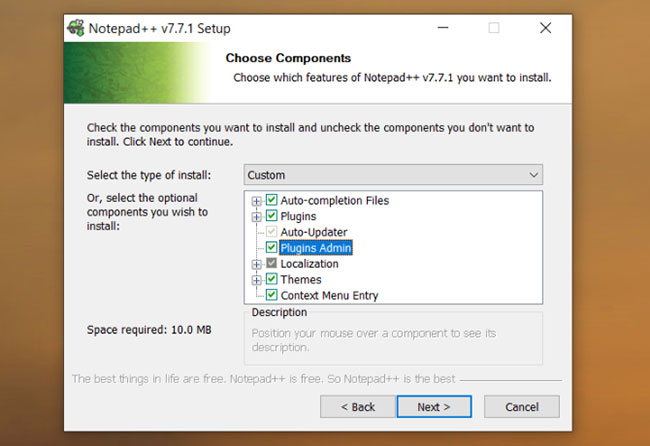
Task: Select the Auto-completion Files label
Action: click(335, 201)
